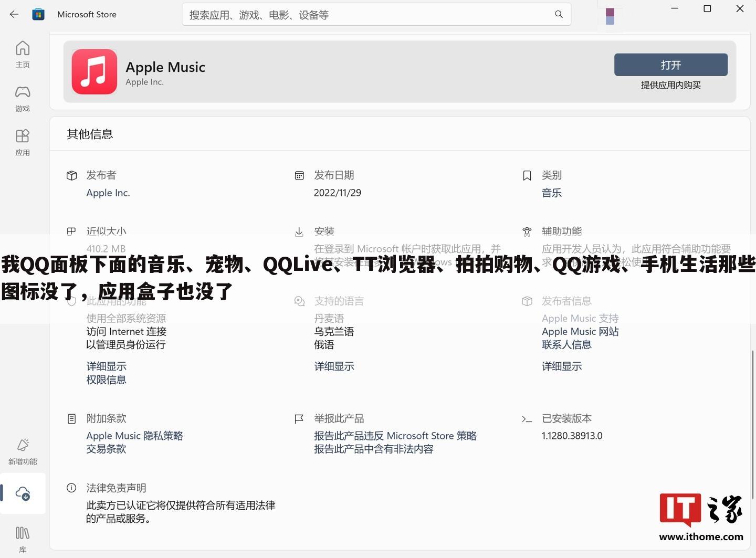Viewport: 756px width, 558px height.
Task: Go back using the back arrow
Action: click(14, 14)
